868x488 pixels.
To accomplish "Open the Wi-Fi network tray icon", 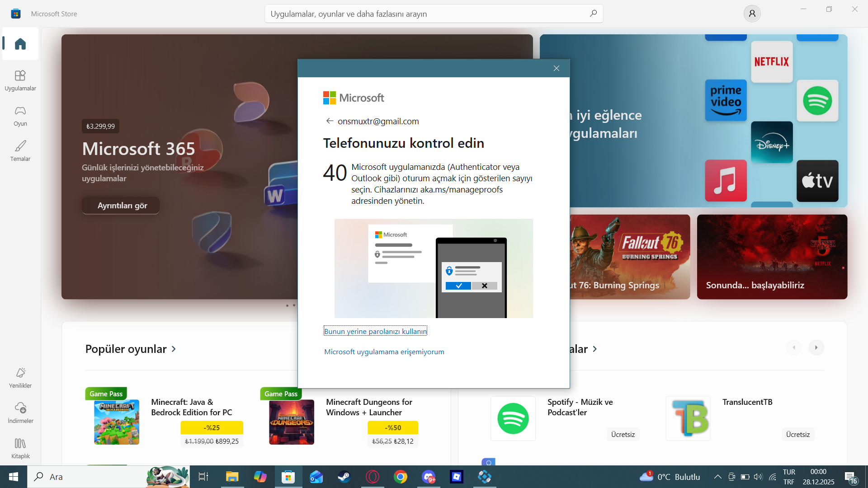I will (x=773, y=477).
